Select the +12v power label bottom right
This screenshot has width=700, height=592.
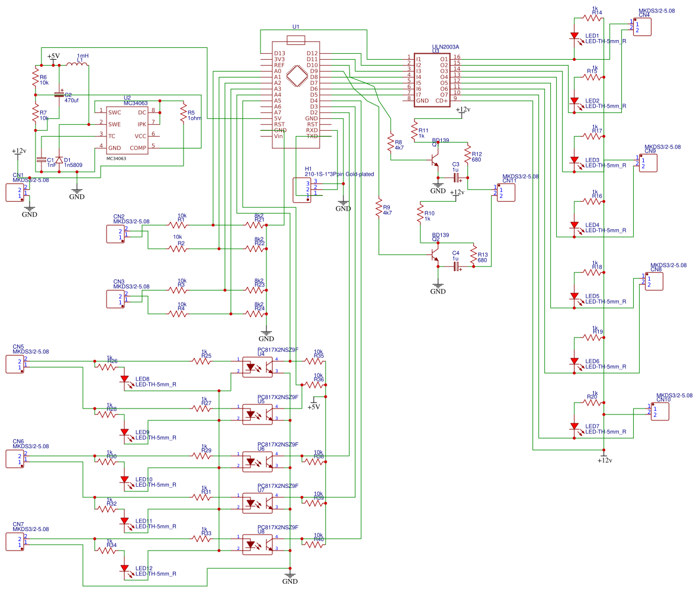click(x=605, y=460)
